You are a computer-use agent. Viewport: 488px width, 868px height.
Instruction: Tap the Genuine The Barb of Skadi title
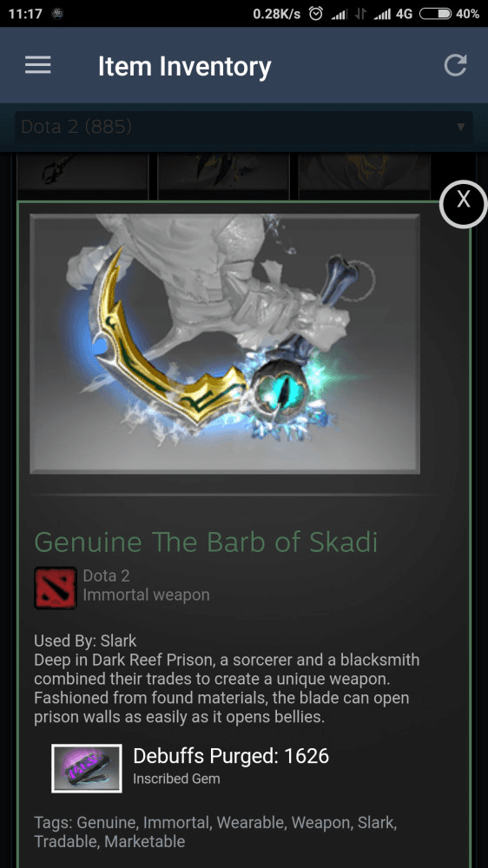(206, 542)
